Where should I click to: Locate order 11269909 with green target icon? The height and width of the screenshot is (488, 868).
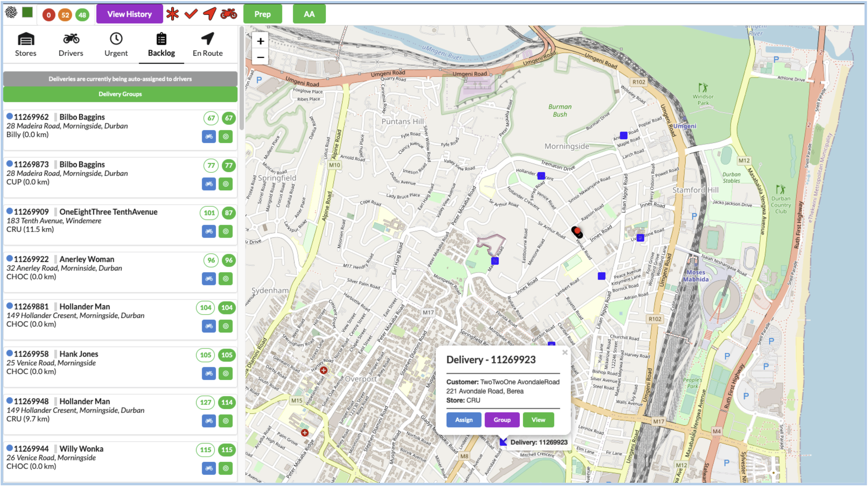(x=226, y=231)
